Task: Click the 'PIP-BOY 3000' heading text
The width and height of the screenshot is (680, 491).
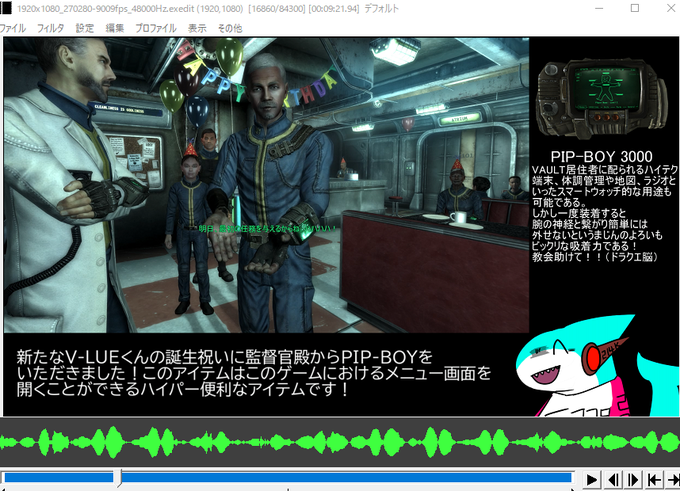Action: tap(602, 156)
